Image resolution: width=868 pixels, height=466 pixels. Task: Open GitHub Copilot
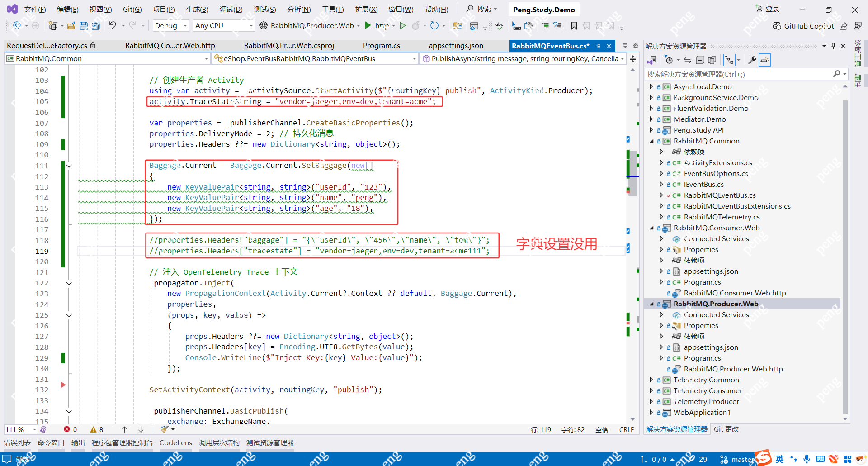point(803,26)
